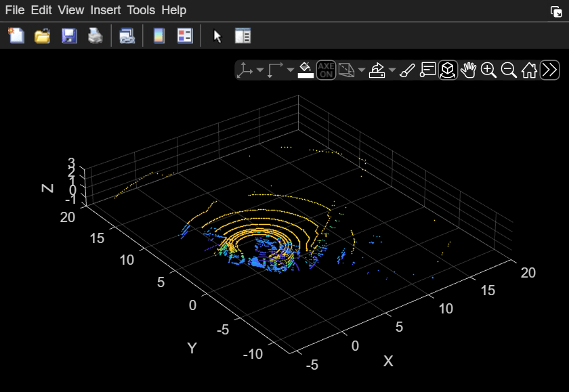Open the Insert menu
Screen dimensions: 569x392
tap(105, 10)
